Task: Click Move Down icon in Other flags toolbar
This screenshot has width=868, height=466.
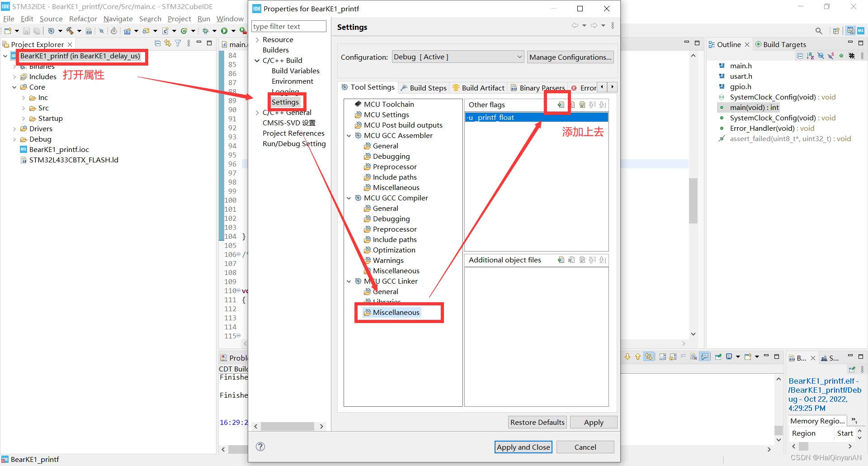Action: [603, 105]
